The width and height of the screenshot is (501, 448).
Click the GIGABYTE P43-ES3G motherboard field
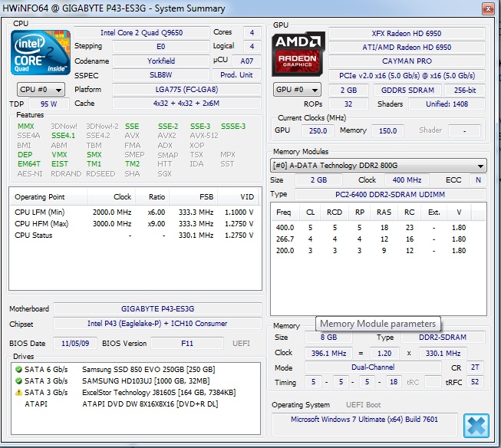157,308
